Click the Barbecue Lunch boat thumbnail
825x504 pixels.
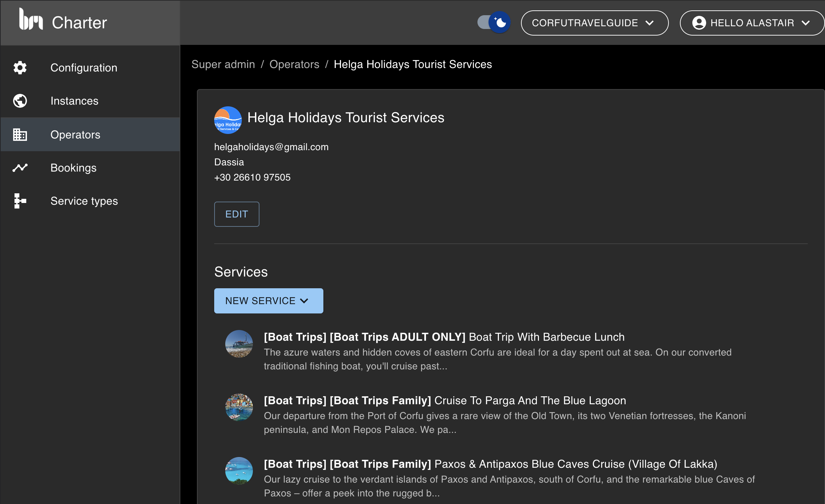[239, 344]
